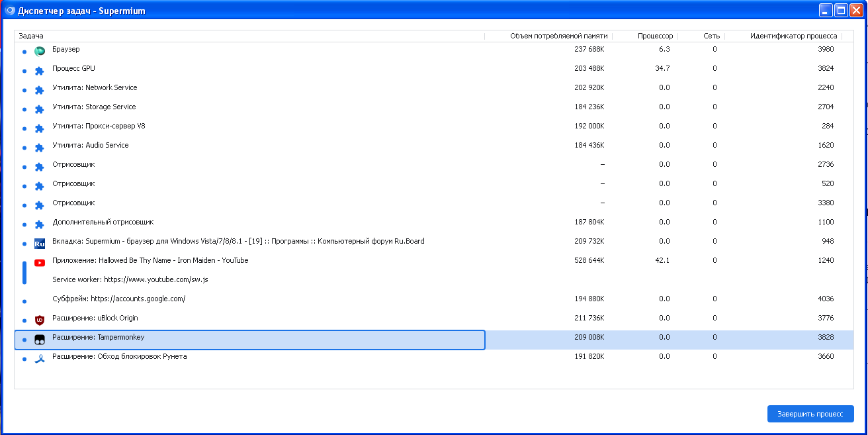This screenshot has width=868, height=435.
Task: Click the puzzle icon next to Audio Service
Action: pos(40,147)
